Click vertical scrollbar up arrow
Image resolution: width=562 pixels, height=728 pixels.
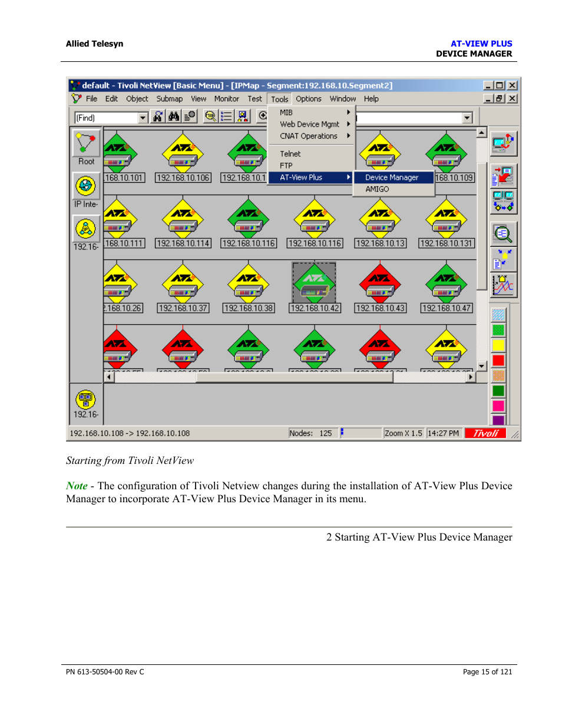point(481,133)
